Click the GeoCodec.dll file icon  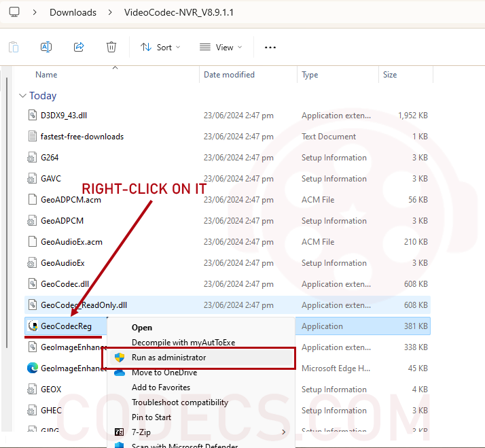pos(32,283)
